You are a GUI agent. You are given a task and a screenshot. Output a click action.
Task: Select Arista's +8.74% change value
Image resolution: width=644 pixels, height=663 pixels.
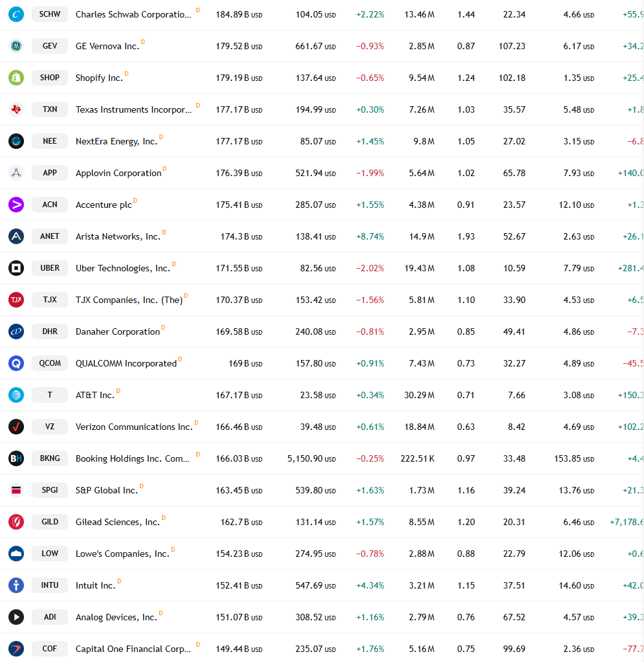370,236
